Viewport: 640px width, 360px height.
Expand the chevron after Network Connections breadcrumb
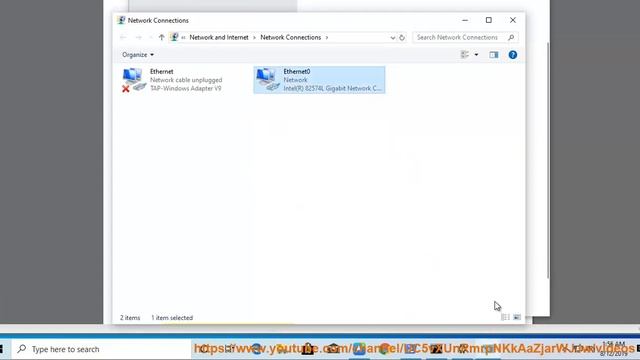(x=327, y=38)
